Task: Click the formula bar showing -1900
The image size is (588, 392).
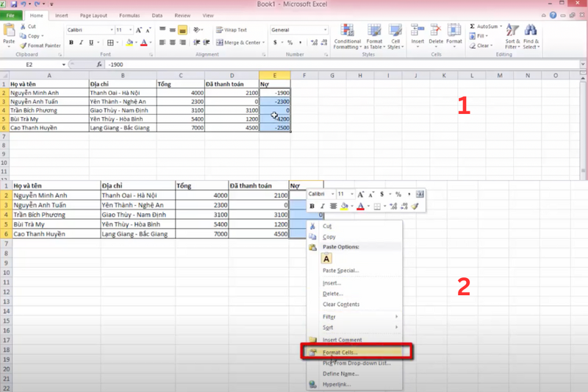Action: coord(341,65)
